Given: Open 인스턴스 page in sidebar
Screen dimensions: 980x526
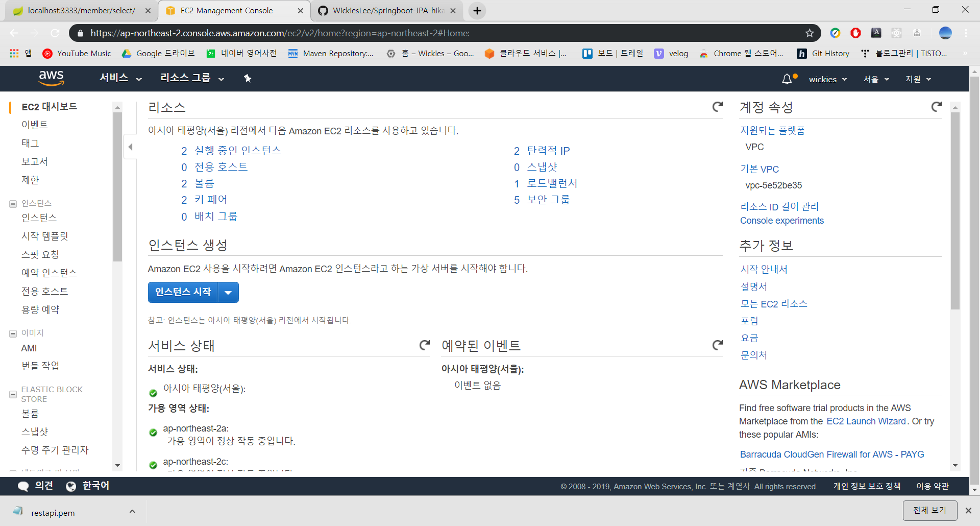Looking at the screenshot, I should 39,218.
